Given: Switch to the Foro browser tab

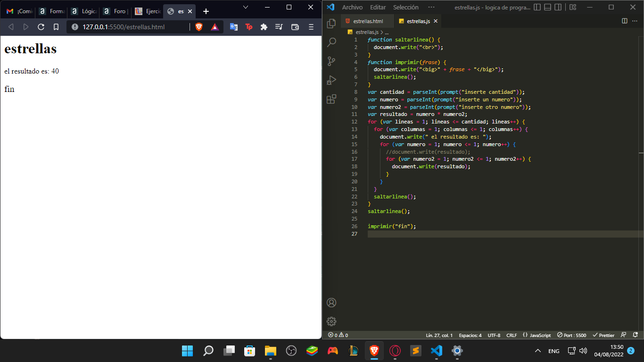Looking at the screenshot, I should [x=115, y=11].
